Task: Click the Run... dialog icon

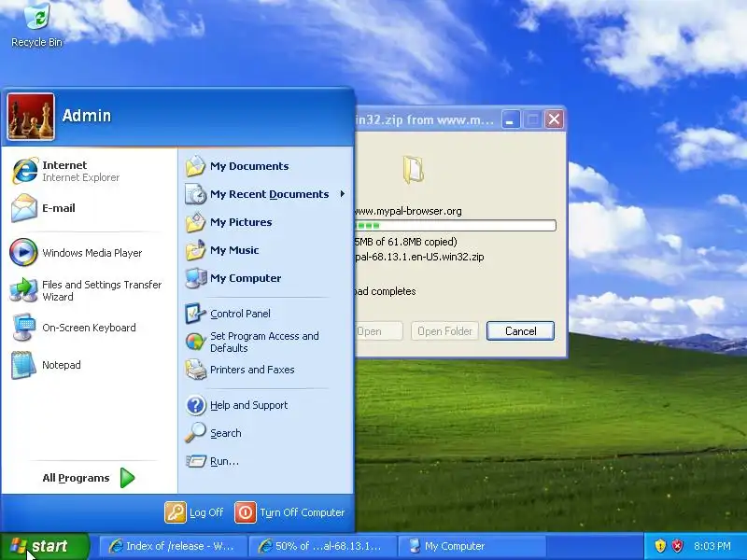Action: coord(195,461)
